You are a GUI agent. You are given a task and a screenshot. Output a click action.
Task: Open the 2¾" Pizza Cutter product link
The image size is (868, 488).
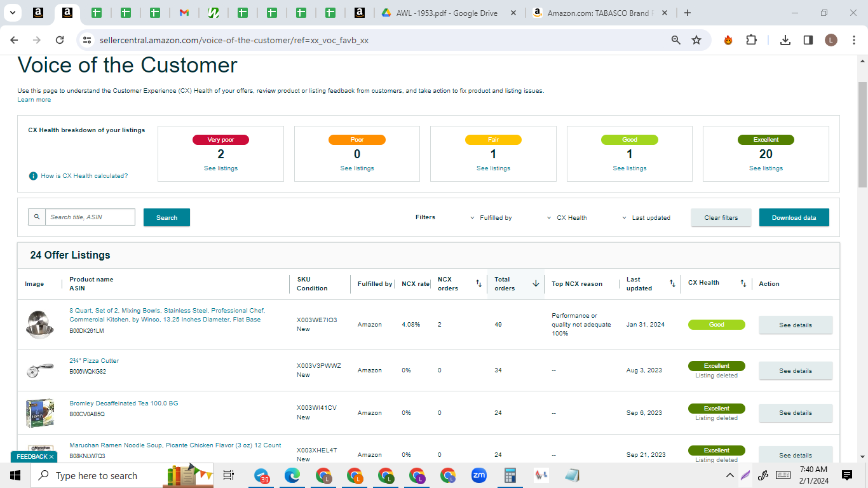(94, 361)
